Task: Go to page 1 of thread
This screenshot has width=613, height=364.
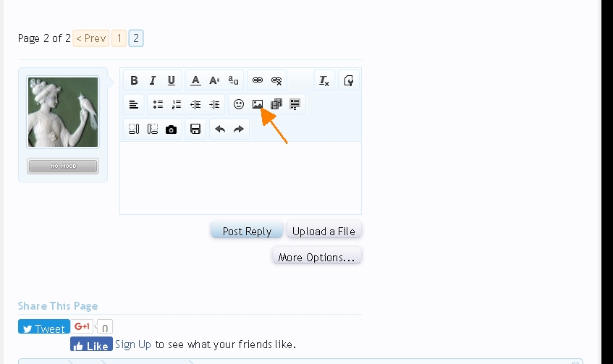Action: tap(119, 38)
